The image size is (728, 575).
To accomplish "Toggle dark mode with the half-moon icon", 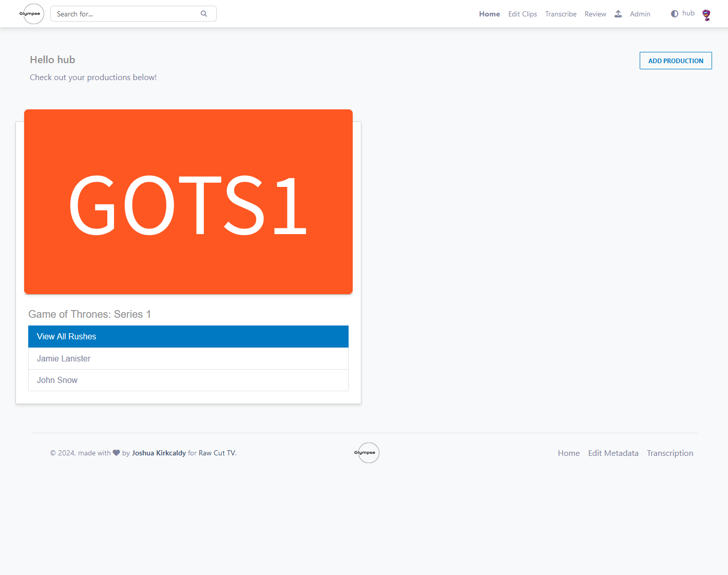I will coord(674,13).
